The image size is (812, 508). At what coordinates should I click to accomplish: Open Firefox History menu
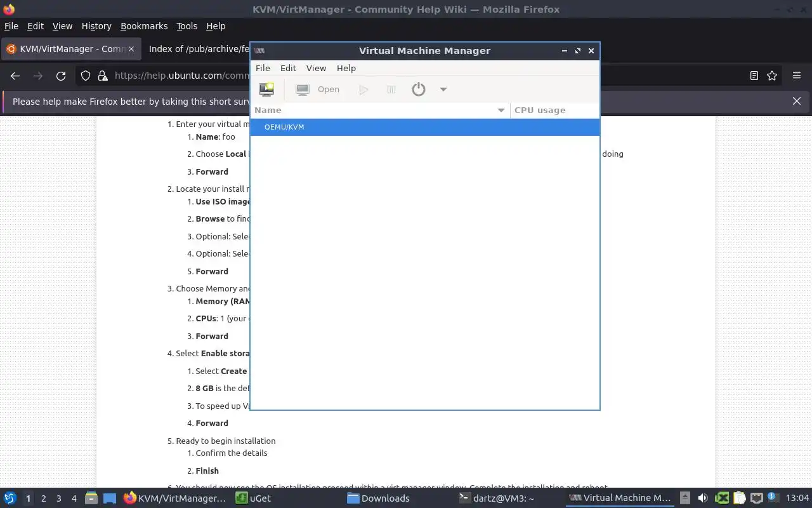(96, 26)
